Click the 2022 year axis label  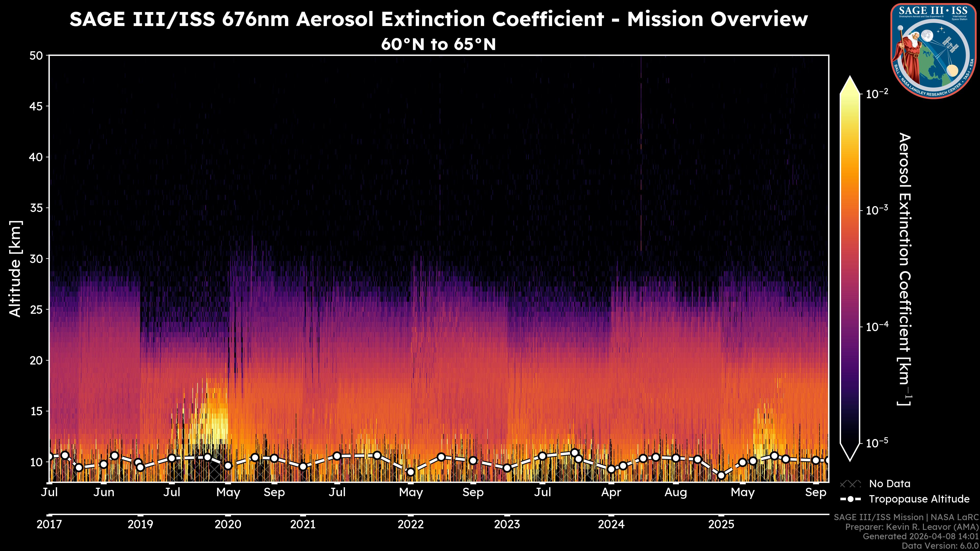pyautogui.click(x=410, y=524)
